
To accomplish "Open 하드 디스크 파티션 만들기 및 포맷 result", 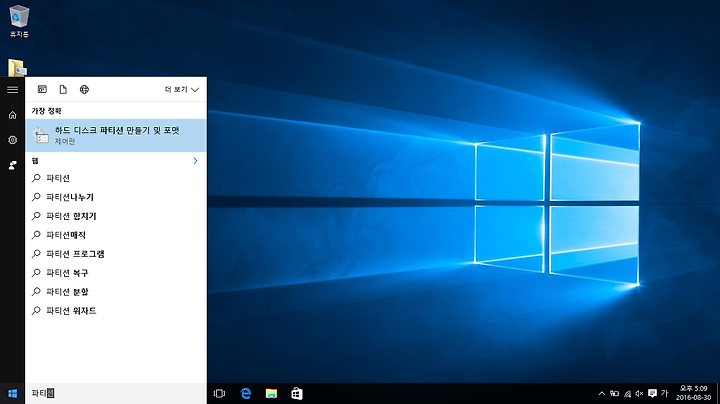I will click(116, 135).
